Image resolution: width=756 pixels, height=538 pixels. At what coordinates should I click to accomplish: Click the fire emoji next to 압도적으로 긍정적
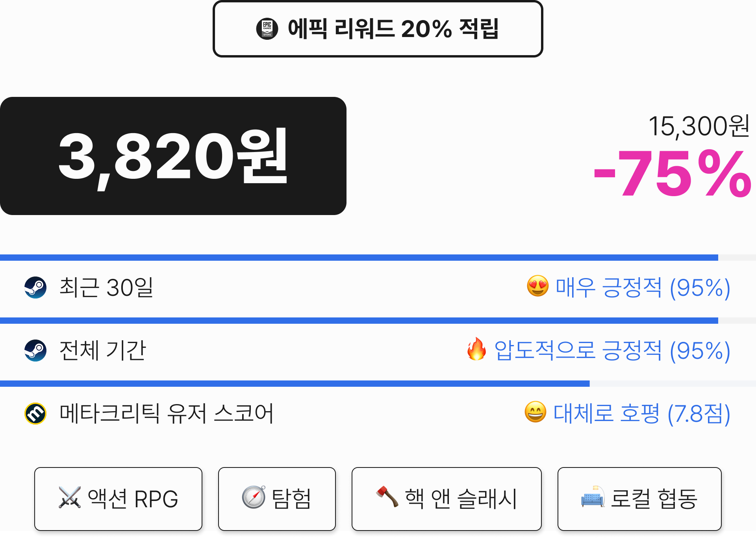coord(476,349)
